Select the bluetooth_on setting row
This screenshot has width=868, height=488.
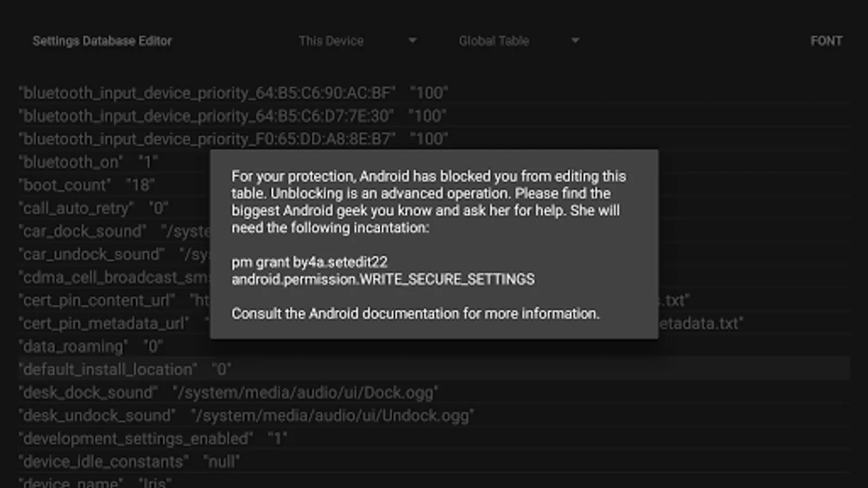(88, 161)
